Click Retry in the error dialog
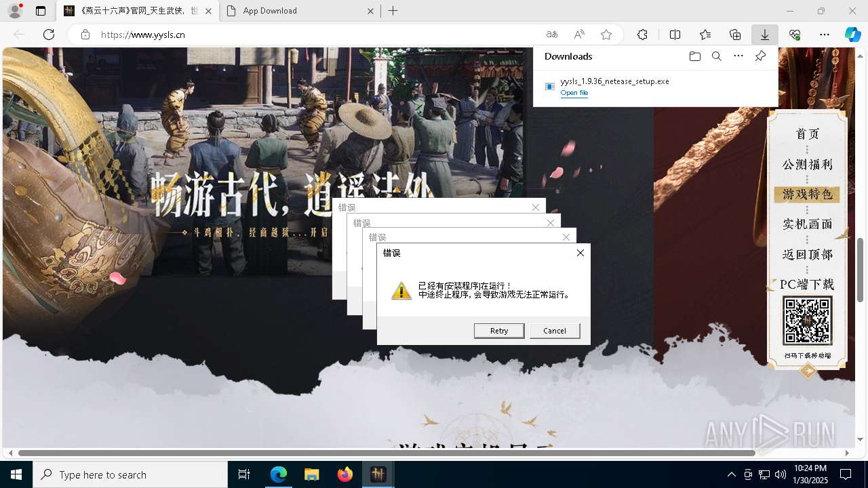 (499, 331)
